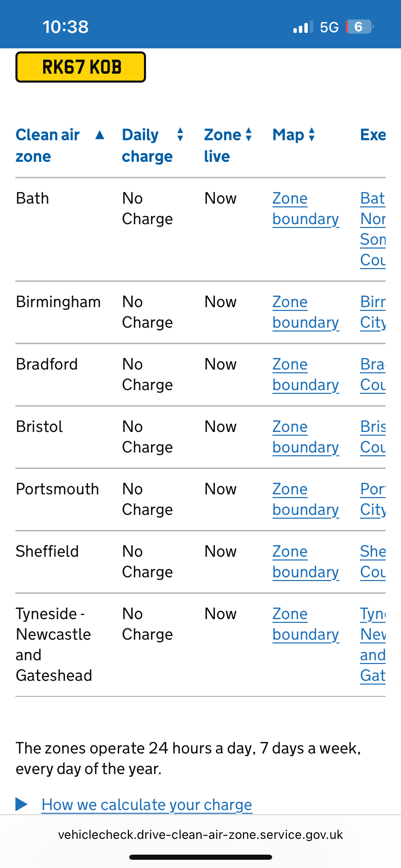
Task: Select the partially visible Exemptions column header
Action: tap(373, 135)
